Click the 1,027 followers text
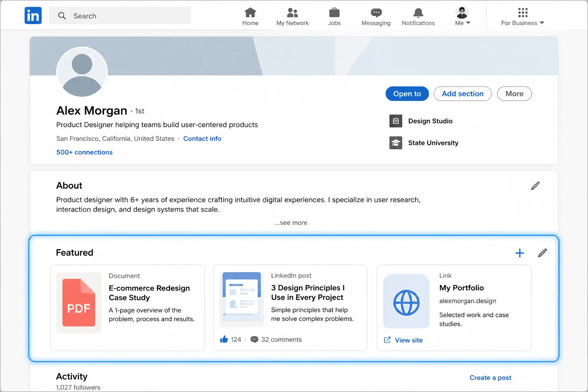This screenshot has width=588, height=392. click(78, 387)
